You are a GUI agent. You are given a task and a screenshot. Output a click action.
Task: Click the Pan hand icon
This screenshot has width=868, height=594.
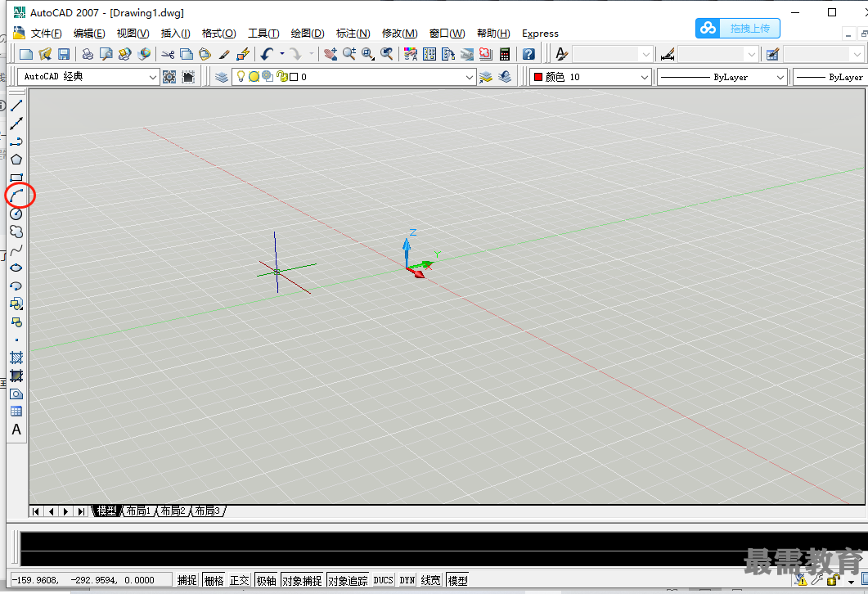coord(331,54)
